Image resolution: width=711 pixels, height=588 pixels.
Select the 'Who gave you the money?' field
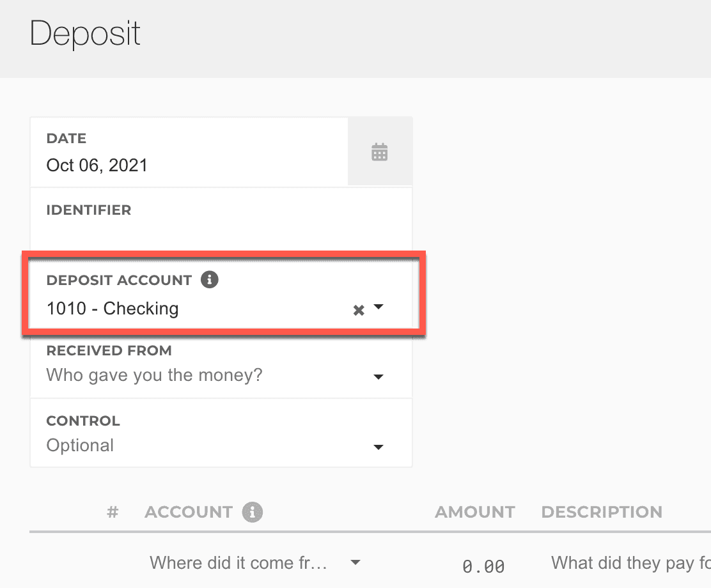coord(155,375)
